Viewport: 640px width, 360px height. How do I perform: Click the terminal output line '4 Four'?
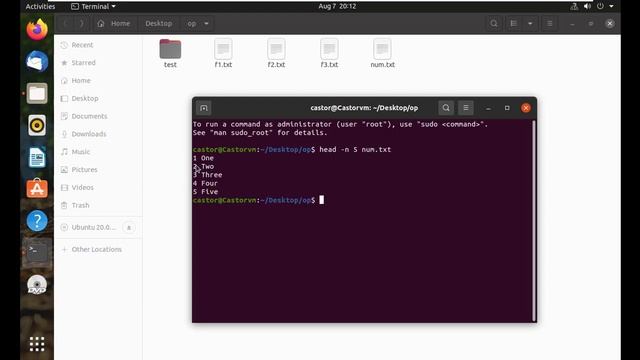click(x=205, y=183)
